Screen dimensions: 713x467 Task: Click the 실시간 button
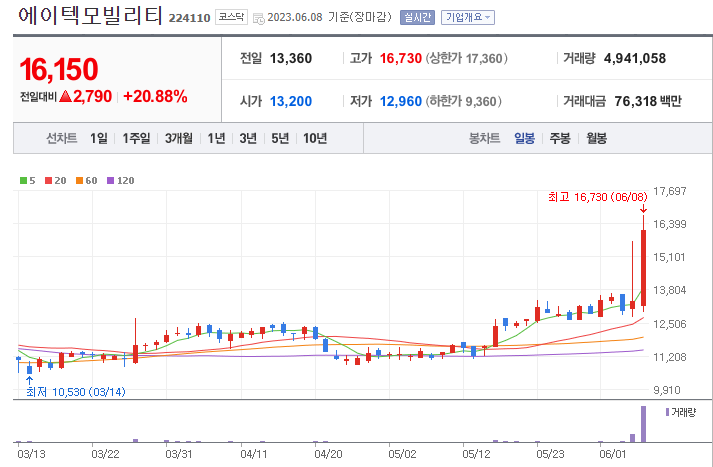point(417,18)
